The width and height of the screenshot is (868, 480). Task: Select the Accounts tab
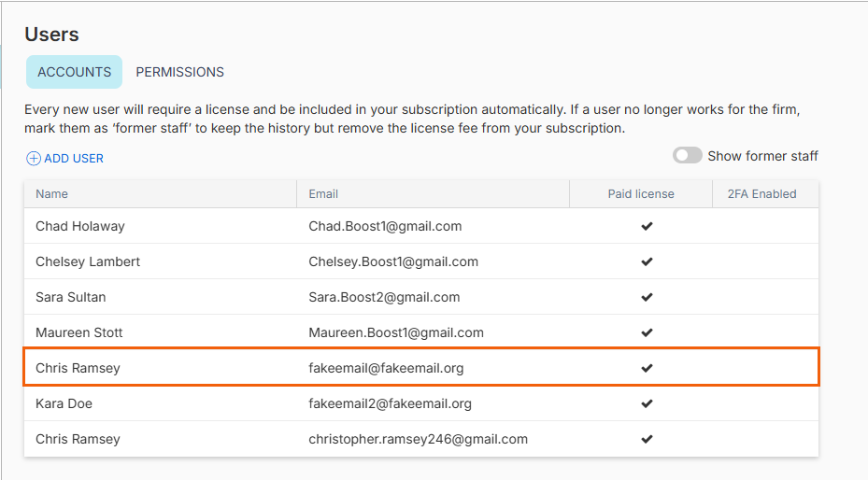pyautogui.click(x=74, y=72)
